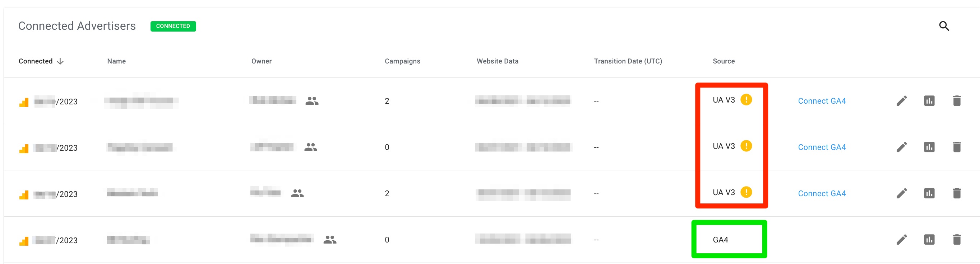
Task: Open the chart stats icon on the third row
Action: pyautogui.click(x=929, y=193)
